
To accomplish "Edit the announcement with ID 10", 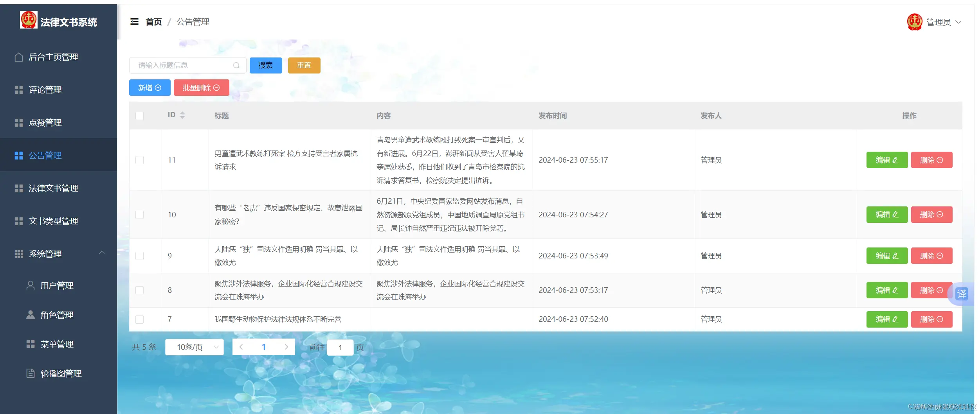I will pyautogui.click(x=887, y=215).
